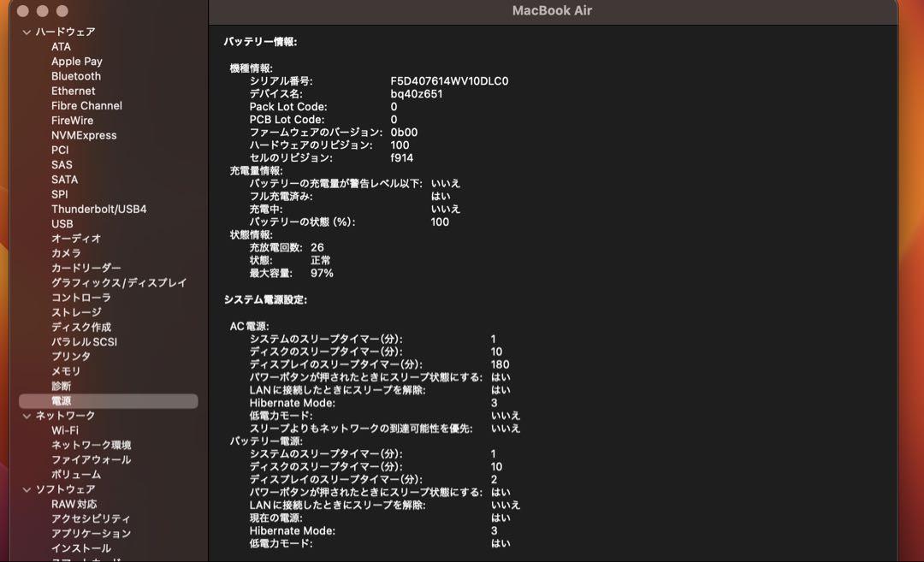Select 診断 in the sidebar
924x562 pixels.
pos(61,386)
